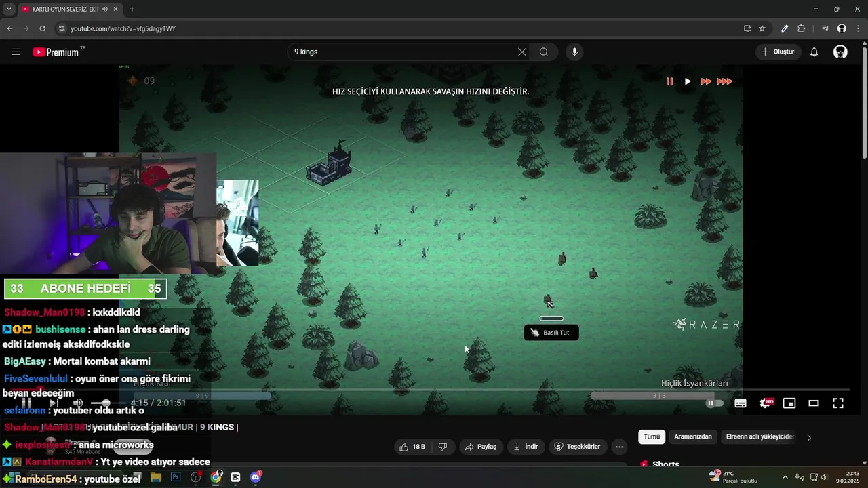Open a new browser tab
Image resolution: width=868 pixels, height=488 pixels.
132,9
